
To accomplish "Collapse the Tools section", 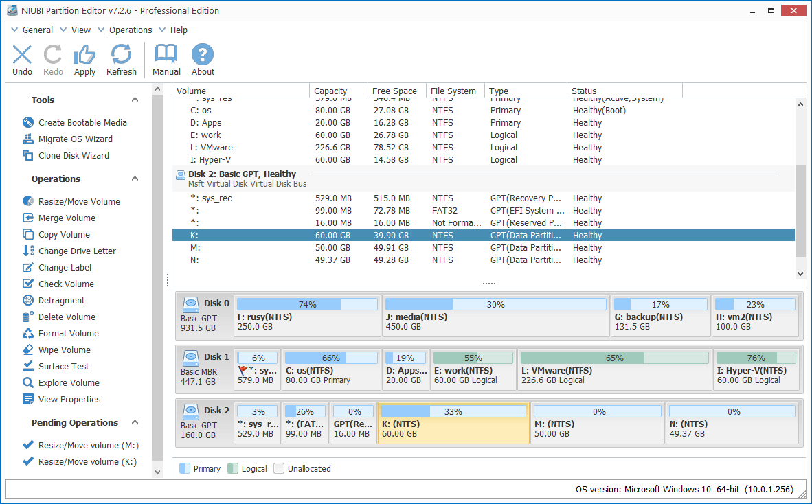I will pyautogui.click(x=135, y=100).
